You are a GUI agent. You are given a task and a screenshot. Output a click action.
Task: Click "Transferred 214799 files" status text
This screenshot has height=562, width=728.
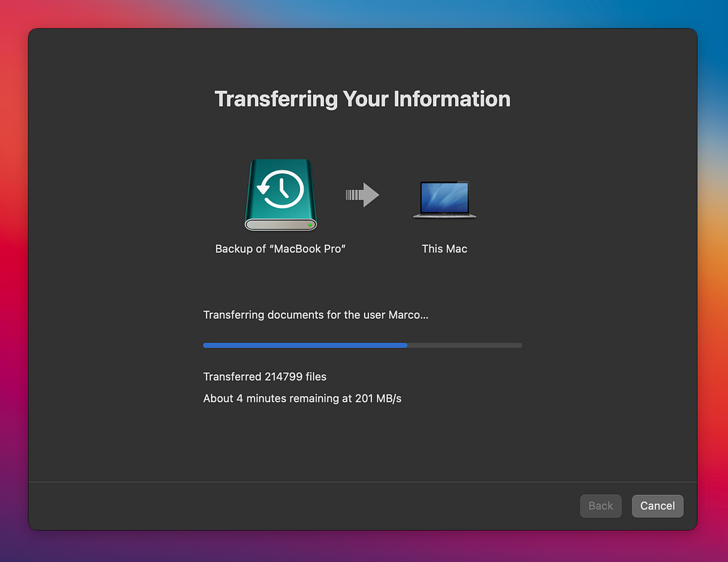coord(265,376)
